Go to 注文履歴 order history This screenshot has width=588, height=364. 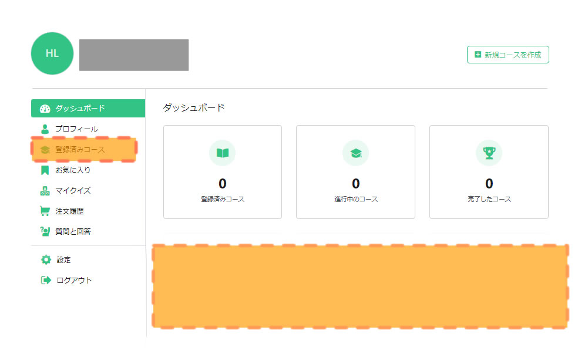click(69, 211)
